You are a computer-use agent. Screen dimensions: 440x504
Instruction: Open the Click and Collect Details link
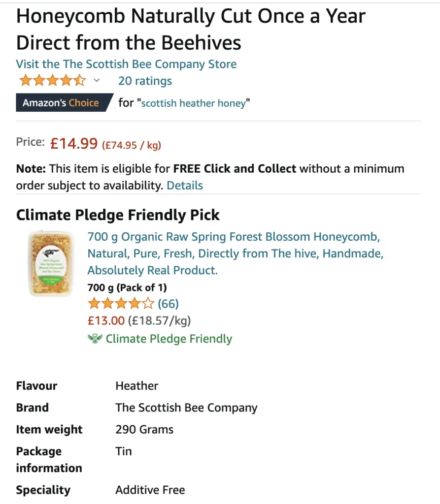click(185, 186)
